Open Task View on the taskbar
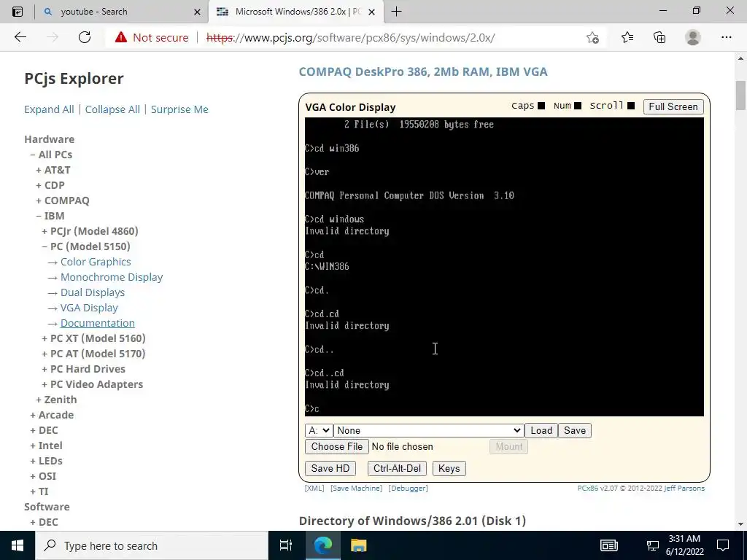 [x=285, y=545]
